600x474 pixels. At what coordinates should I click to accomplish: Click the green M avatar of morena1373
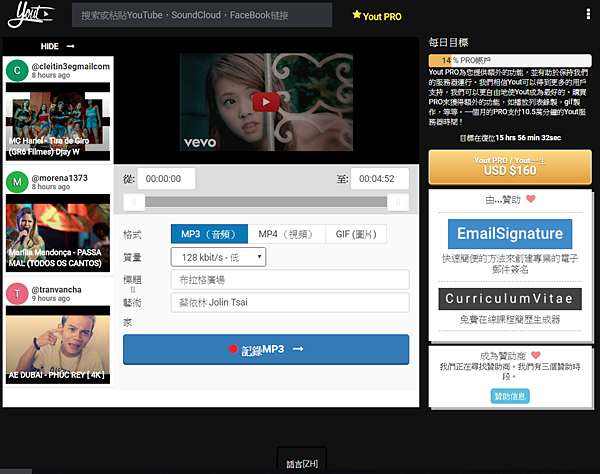coord(17,182)
